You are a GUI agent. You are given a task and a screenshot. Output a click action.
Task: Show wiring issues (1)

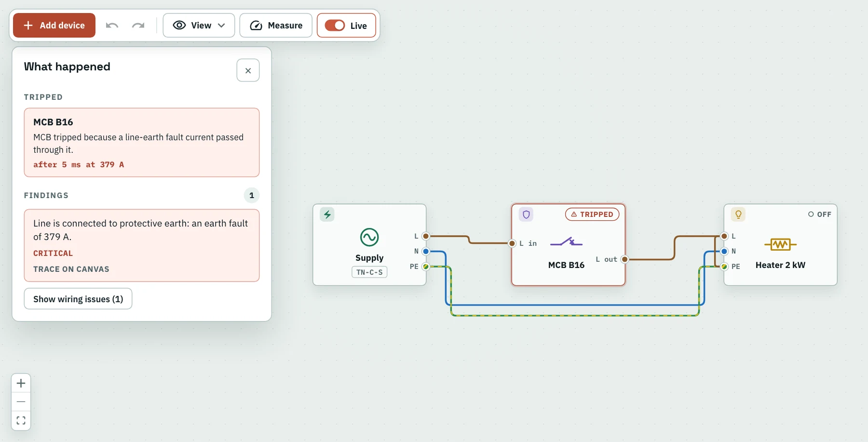(78, 299)
